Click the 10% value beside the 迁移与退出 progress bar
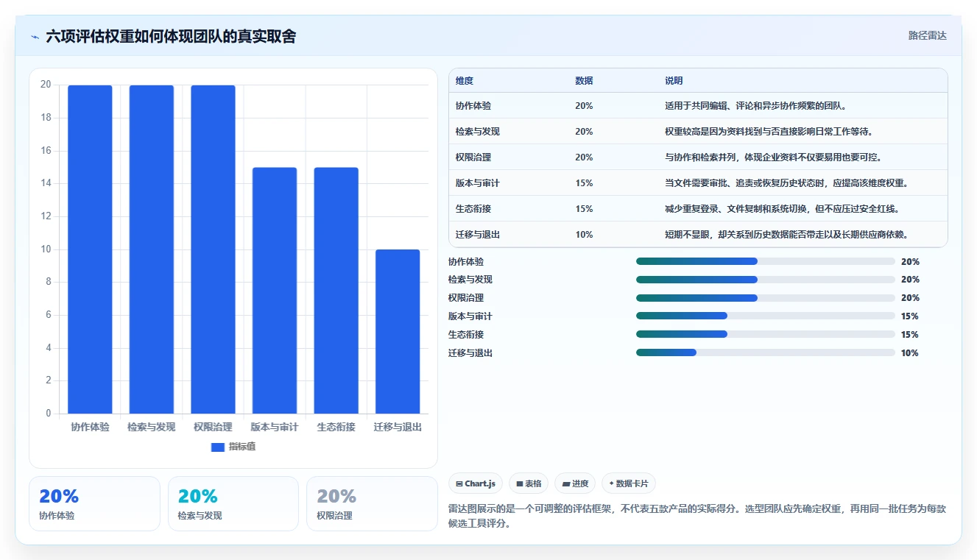The width and height of the screenshot is (977, 560). click(910, 353)
